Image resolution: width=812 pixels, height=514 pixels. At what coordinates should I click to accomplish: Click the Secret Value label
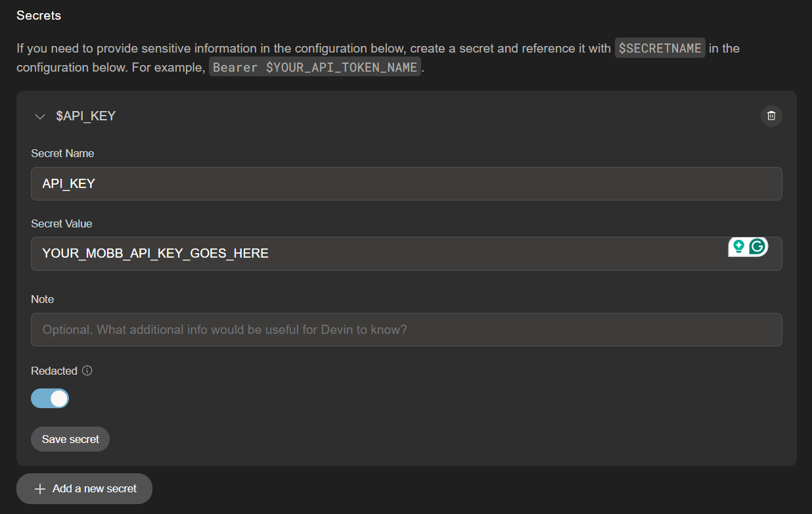pos(62,223)
